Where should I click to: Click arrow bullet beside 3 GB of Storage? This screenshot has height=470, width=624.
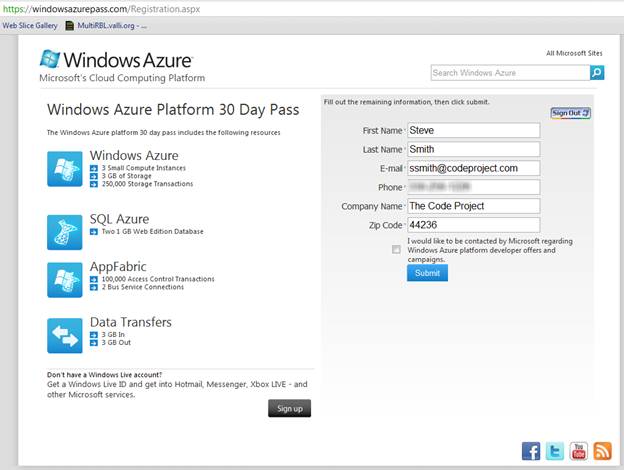tap(94, 176)
